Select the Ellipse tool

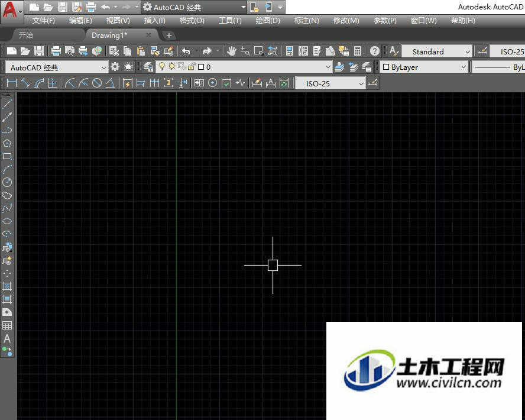click(7, 221)
